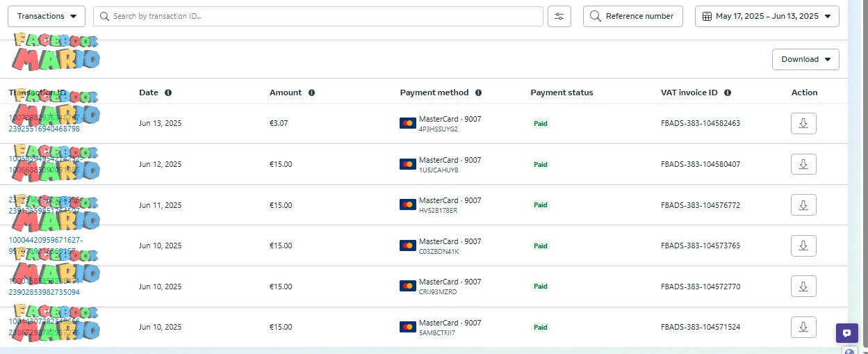
Task: Click the info icon beside the Amount header
Action: click(311, 92)
